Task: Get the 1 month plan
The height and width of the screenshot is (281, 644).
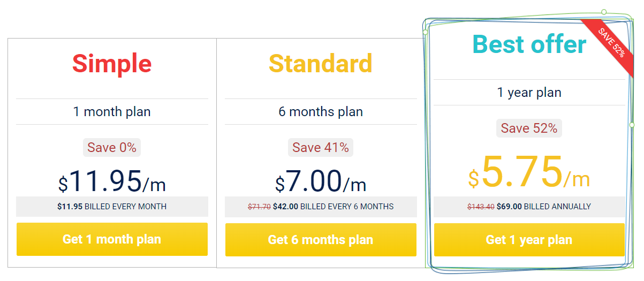Action: tap(112, 239)
